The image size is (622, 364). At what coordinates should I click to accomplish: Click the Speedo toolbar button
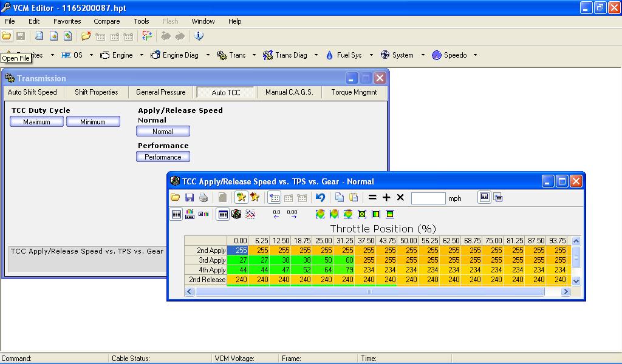pyautogui.click(x=449, y=55)
